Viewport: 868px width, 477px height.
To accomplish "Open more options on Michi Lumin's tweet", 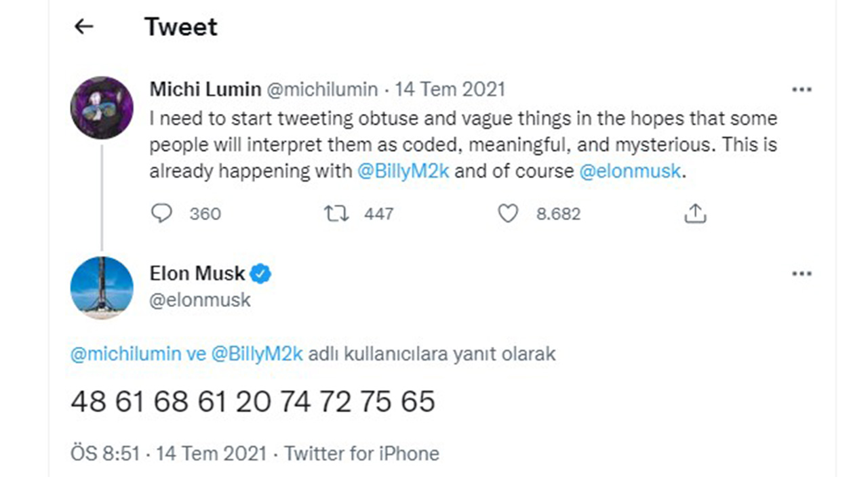I will (x=802, y=89).
